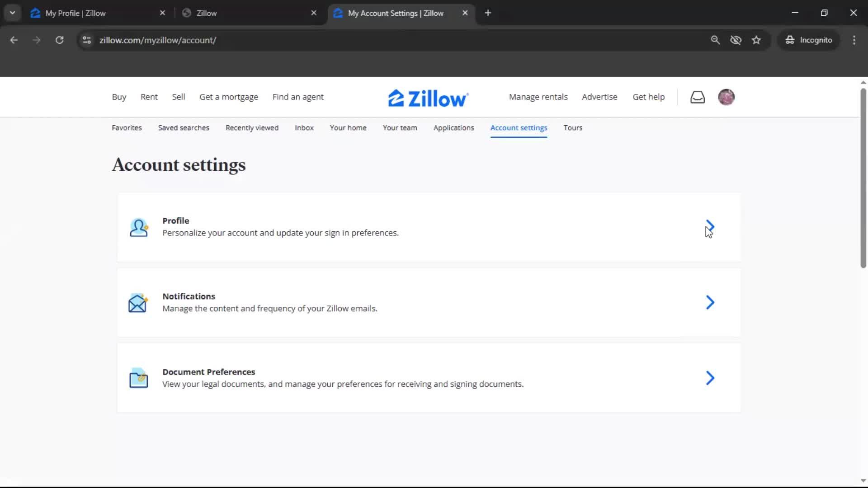Click the Find an agent link
Viewport: 868px width, 488px height.
click(298, 97)
